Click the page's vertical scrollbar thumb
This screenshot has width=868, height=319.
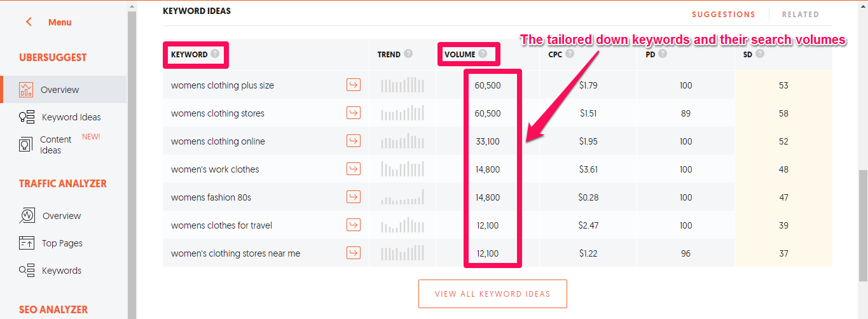(x=862, y=223)
